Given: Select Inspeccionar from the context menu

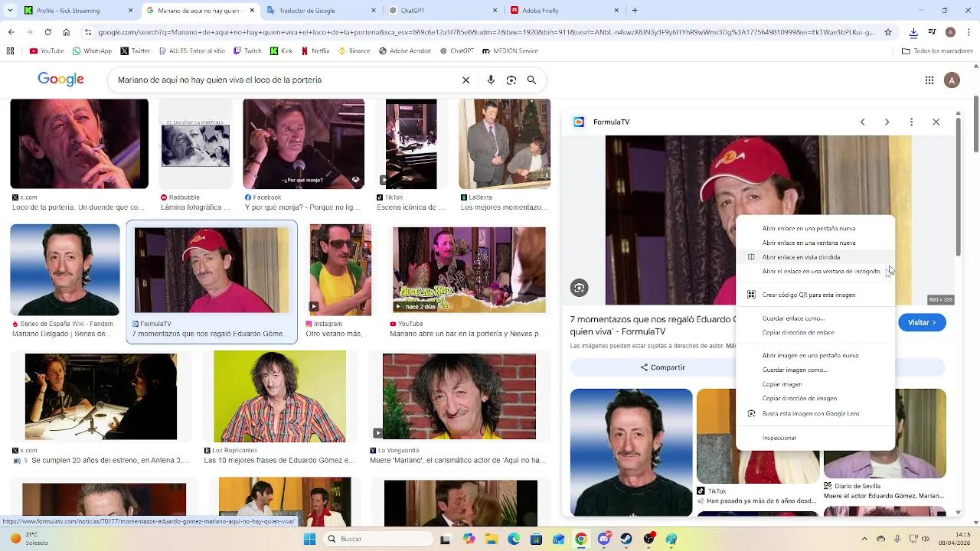Looking at the screenshot, I should coord(815,438).
